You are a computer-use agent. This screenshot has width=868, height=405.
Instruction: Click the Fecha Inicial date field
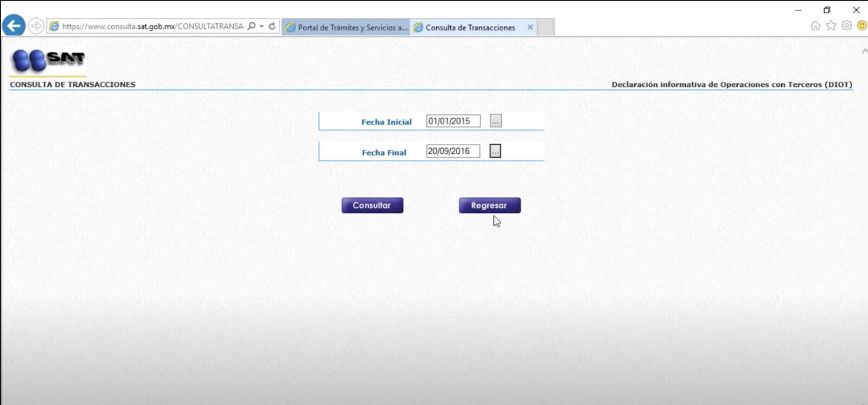(453, 121)
